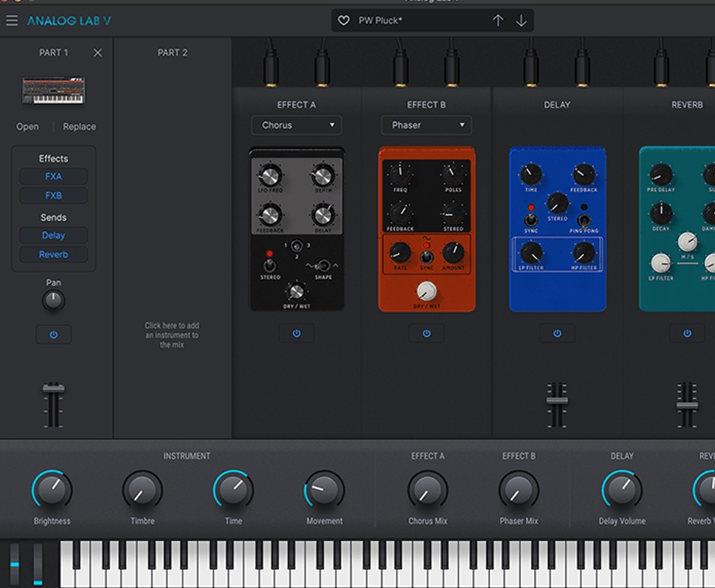Toggle Part 1 power button
The height and width of the screenshot is (588, 715).
[53, 335]
